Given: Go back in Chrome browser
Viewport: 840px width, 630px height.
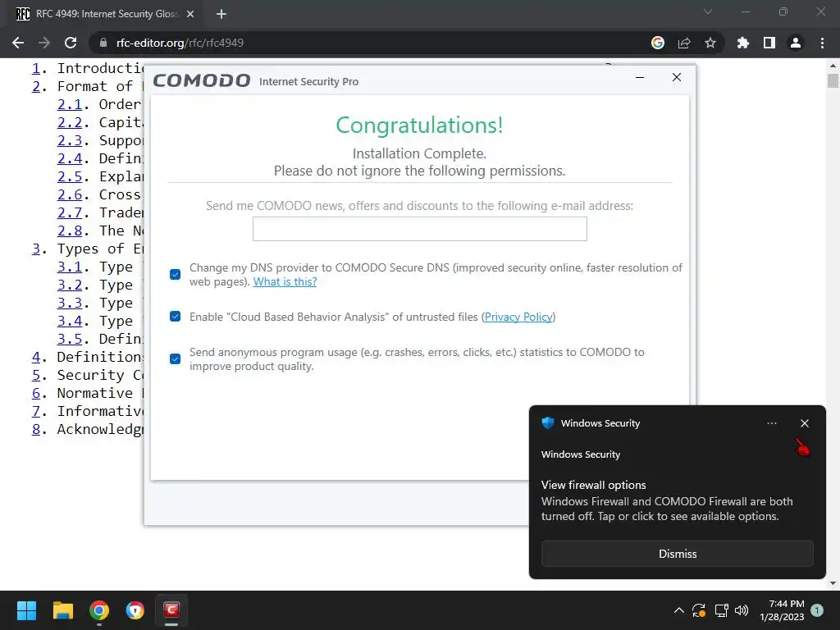Looking at the screenshot, I should click(18, 43).
